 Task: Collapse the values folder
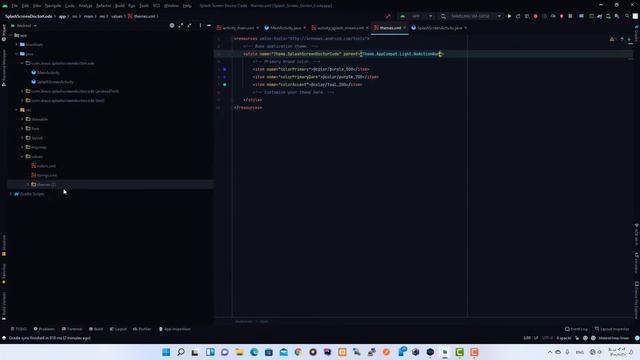[22, 157]
